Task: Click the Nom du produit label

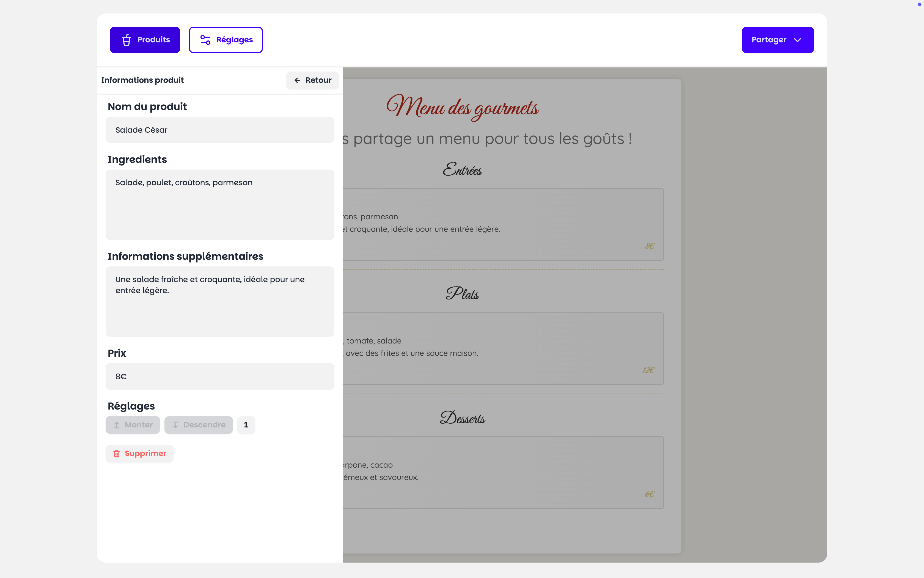Action: [147, 107]
